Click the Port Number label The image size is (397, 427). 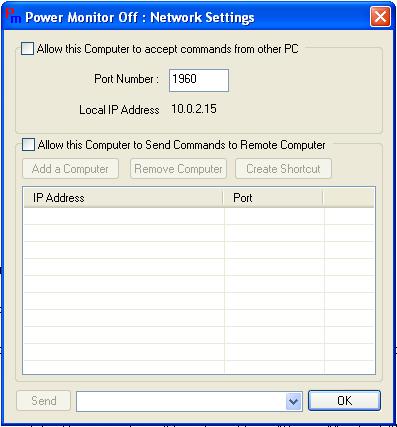point(126,79)
